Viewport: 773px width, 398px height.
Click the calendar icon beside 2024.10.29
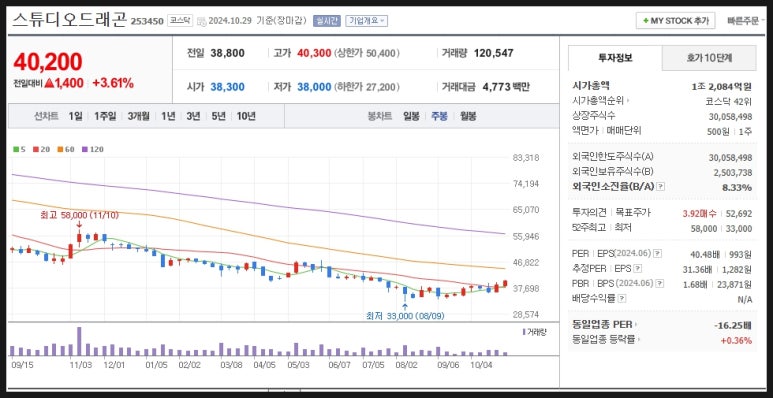(202, 21)
